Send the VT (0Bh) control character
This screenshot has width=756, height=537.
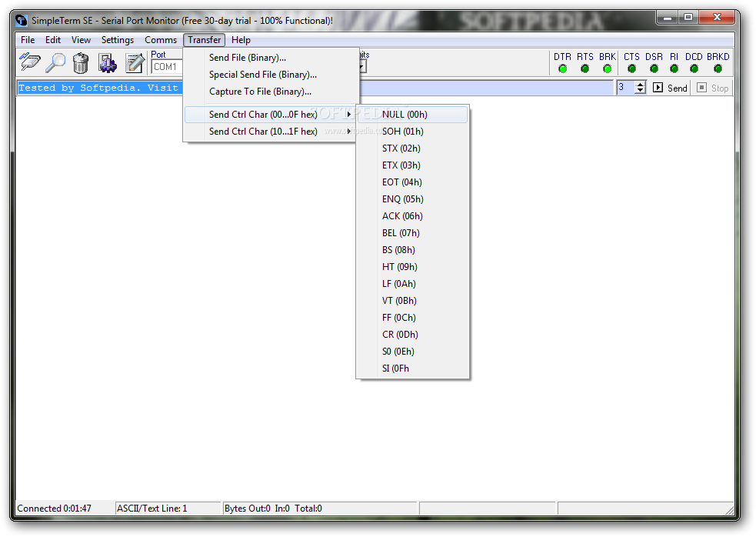pos(413,300)
